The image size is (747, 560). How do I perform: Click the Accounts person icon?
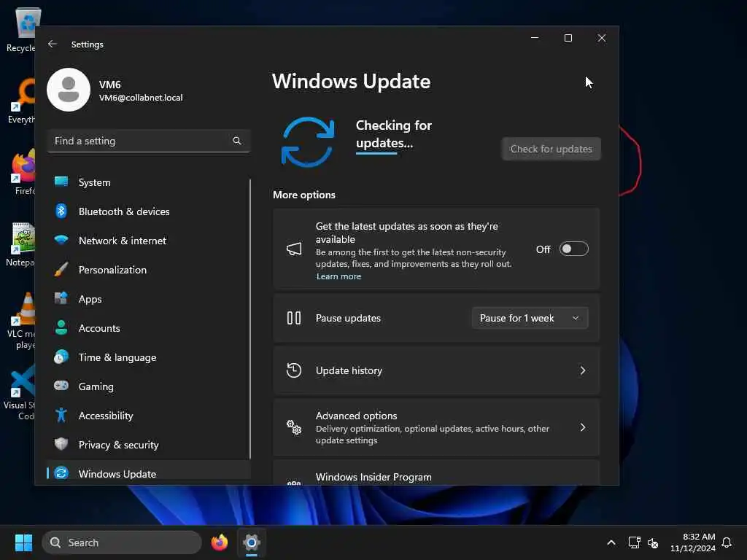pyautogui.click(x=61, y=327)
